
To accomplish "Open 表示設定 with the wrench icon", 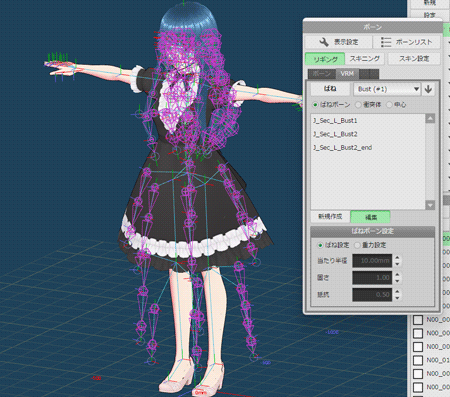I will (x=338, y=42).
